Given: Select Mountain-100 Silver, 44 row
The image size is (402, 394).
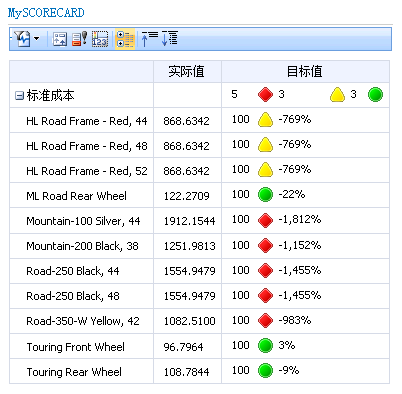Looking at the screenshot, I should point(199,221).
